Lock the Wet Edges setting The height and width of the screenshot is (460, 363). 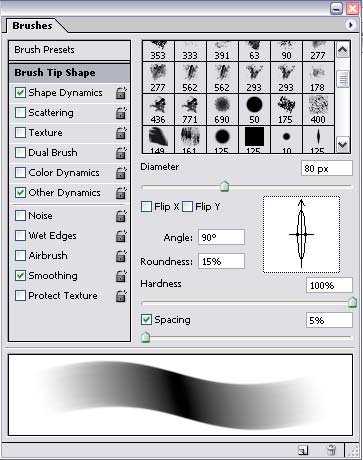click(x=121, y=236)
